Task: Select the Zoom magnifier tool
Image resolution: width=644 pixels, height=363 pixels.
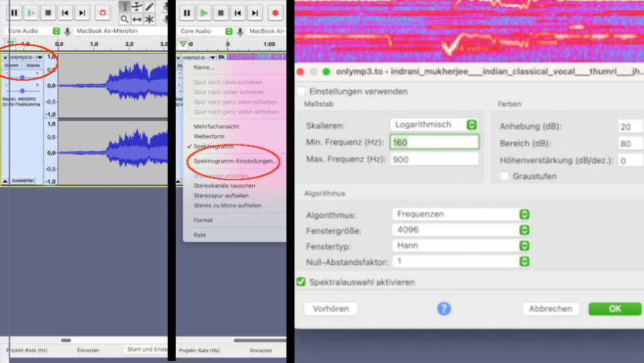Action: (125, 20)
